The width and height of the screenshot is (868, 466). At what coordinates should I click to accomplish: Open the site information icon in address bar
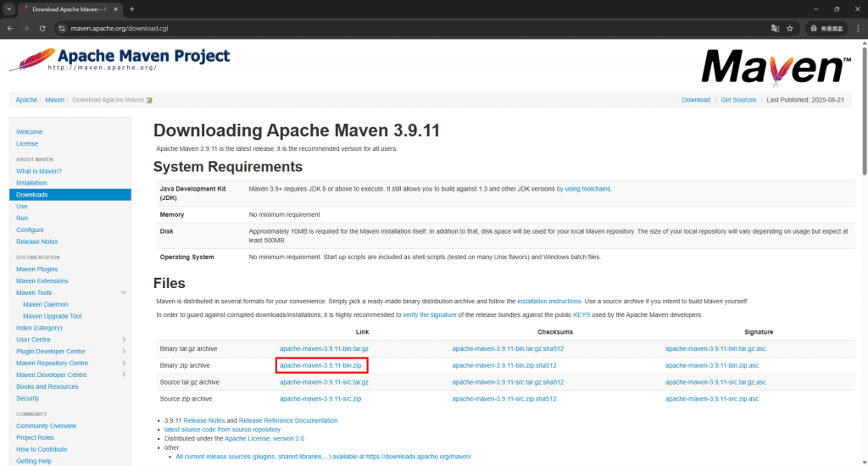click(62, 28)
